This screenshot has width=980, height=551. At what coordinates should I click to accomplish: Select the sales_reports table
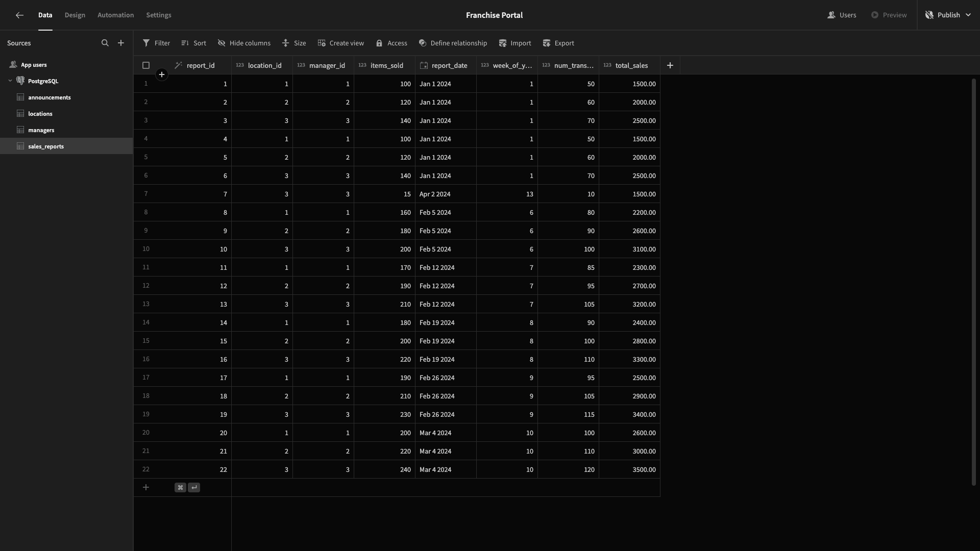(66, 146)
